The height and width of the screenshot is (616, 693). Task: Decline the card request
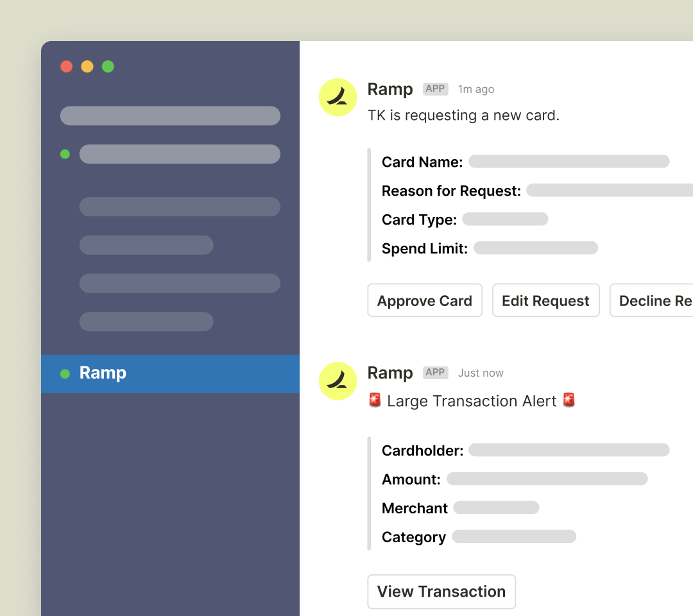click(x=652, y=300)
